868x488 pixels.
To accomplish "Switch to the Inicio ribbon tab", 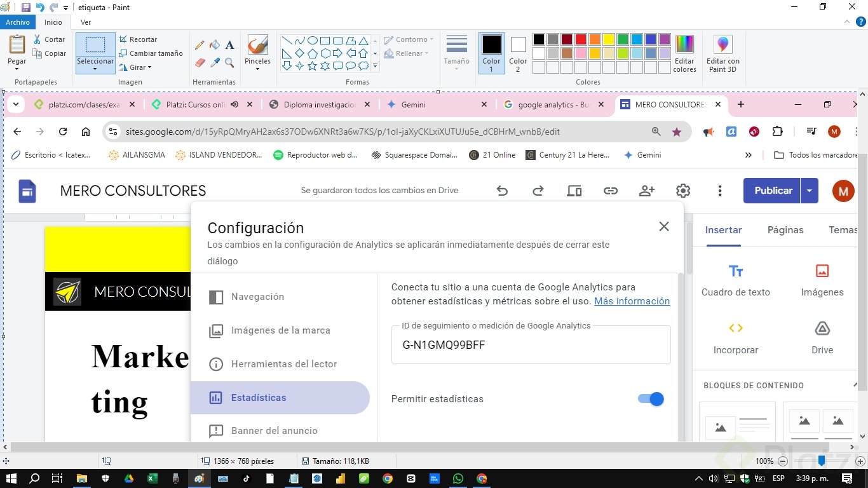I will pos(53,22).
